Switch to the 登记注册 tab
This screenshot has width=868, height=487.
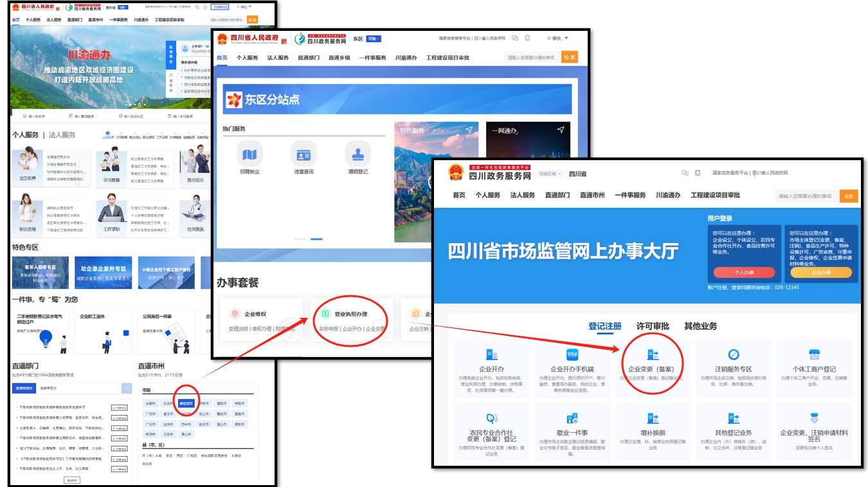pyautogui.click(x=605, y=326)
